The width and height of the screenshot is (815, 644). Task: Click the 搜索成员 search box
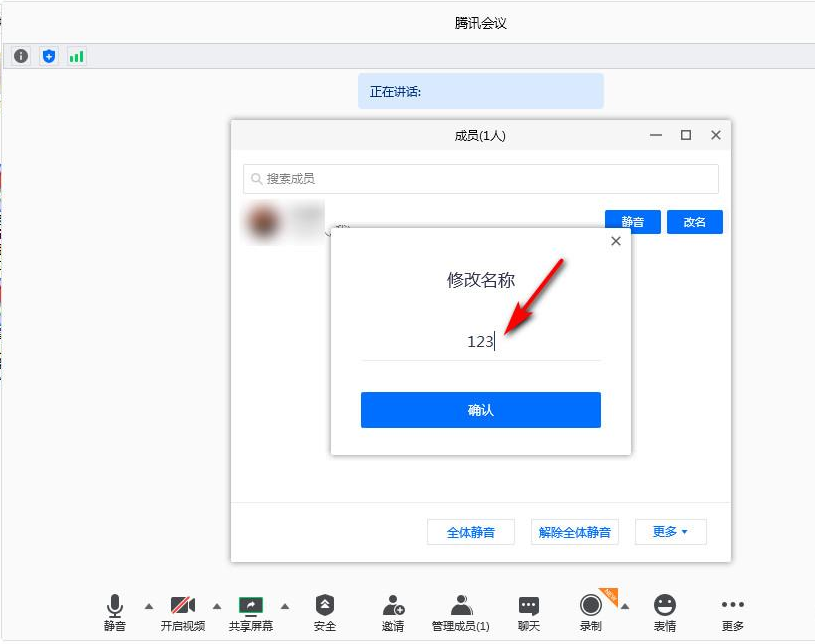[481, 179]
